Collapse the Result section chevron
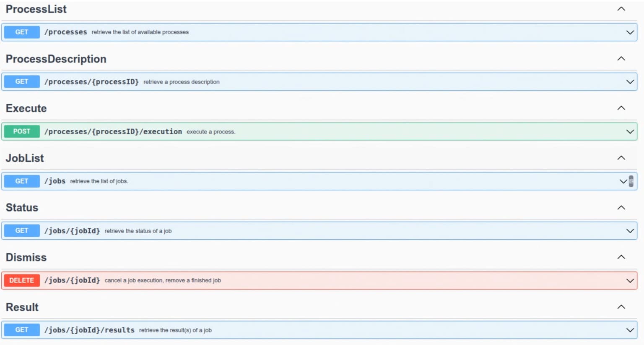This screenshot has width=644, height=345. (x=621, y=307)
